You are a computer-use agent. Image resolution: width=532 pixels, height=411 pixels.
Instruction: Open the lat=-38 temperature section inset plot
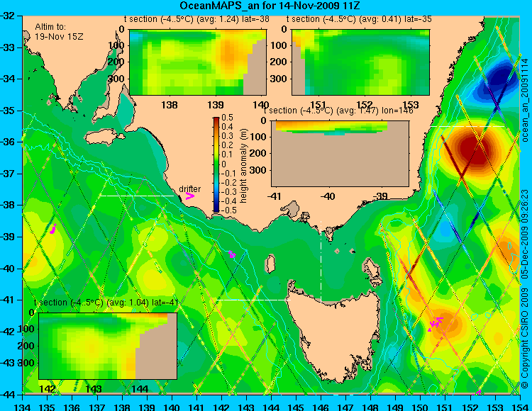(x=198, y=62)
